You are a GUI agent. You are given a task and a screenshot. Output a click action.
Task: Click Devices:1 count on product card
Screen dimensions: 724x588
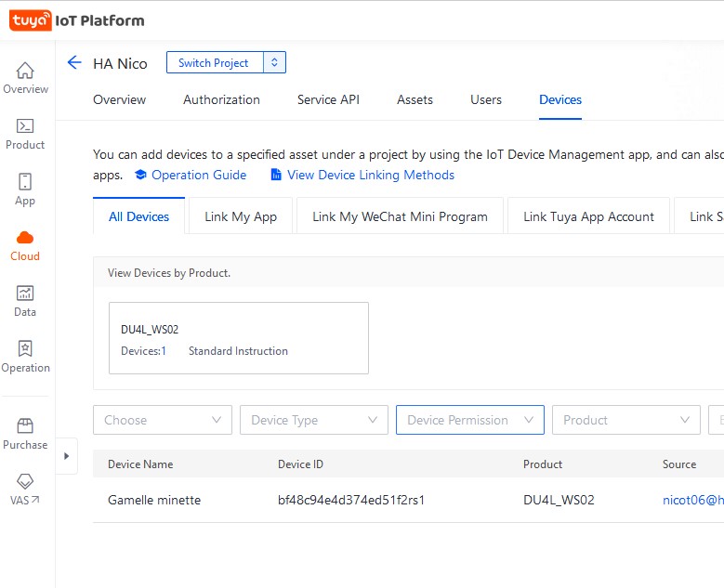coord(143,351)
